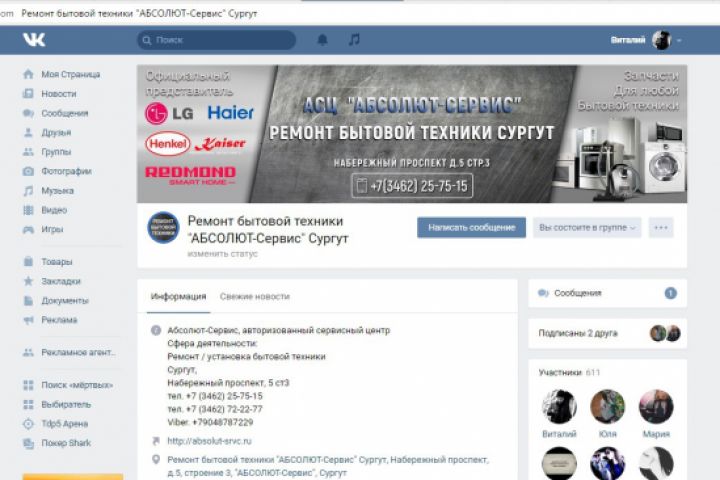Screen dimensions: 720x480
Task: Open the profile dropdown arrow near Виталий
Action: [x=679, y=40]
